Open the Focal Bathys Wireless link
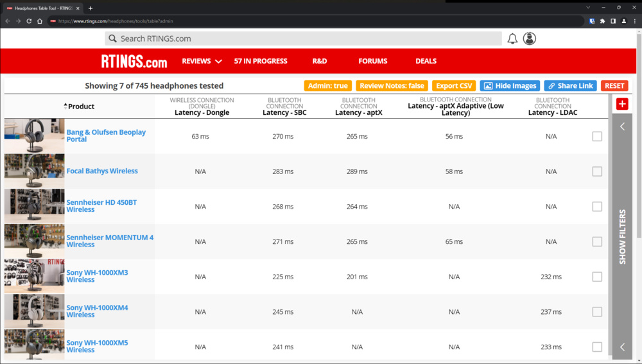The width and height of the screenshot is (642, 364). pyautogui.click(x=102, y=171)
